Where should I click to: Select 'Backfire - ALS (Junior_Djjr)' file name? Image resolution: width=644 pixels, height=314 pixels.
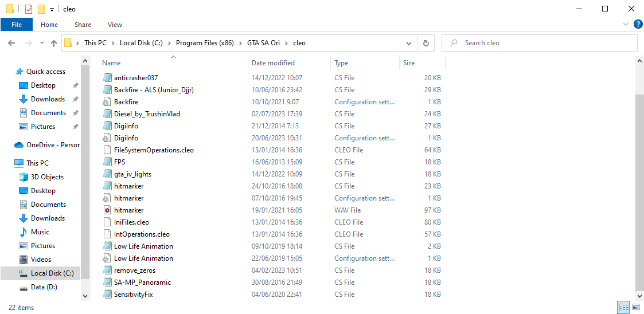(x=154, y=89)
